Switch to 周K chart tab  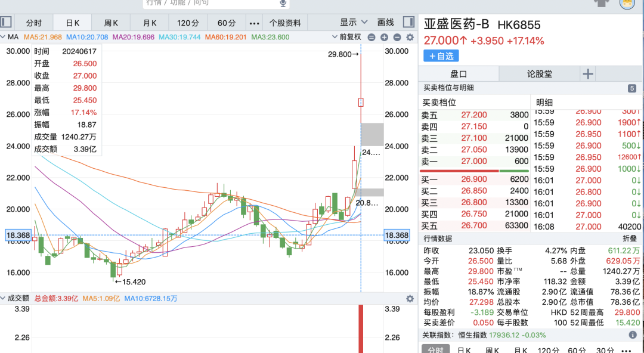coord(111,23)
